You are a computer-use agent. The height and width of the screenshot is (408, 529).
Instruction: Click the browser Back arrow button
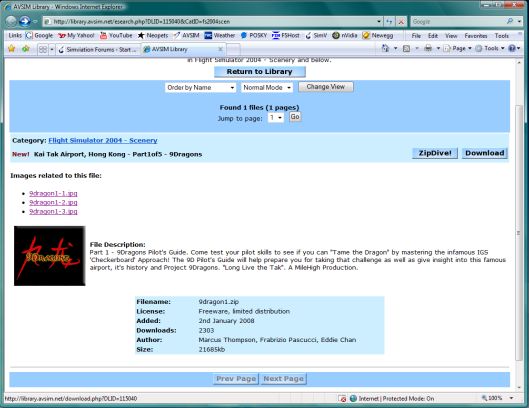pyautogui.click(x=11, y=21)
